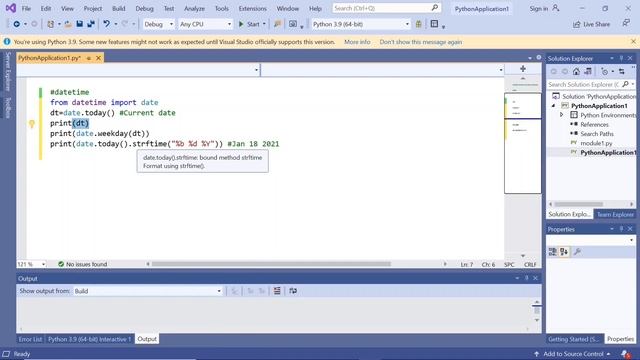The image size is (640, 360).
Task: Select module1.py in Solution Explorer
Action: point(596,143)
